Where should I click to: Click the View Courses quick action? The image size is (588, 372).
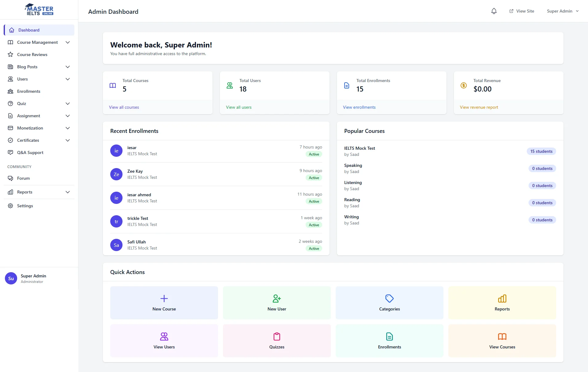point(502,341)
